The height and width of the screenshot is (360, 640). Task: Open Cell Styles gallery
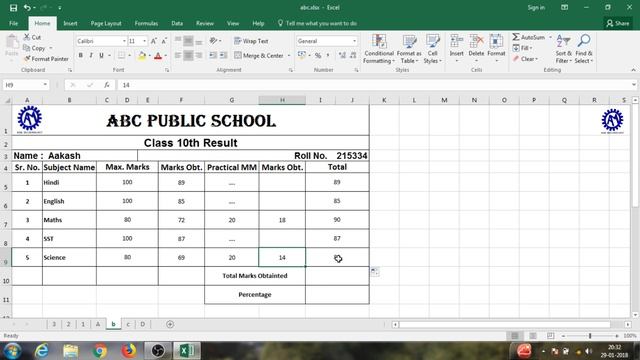432,49
